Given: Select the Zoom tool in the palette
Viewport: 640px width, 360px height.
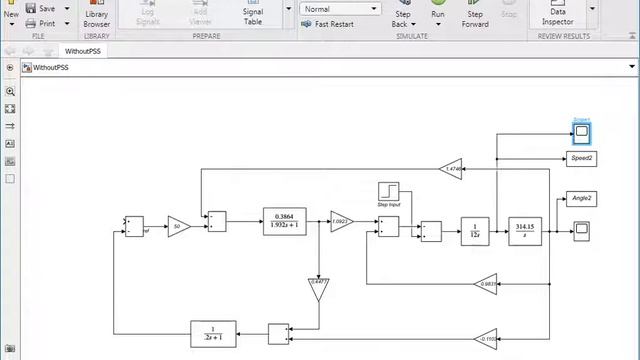Looking at the screenshot, I should [10, 91].
